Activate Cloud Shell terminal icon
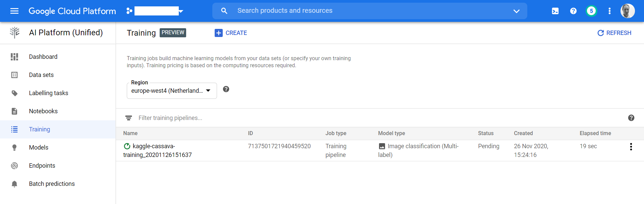The width and height of the screenshot is (644, 204). coord(555,11)
